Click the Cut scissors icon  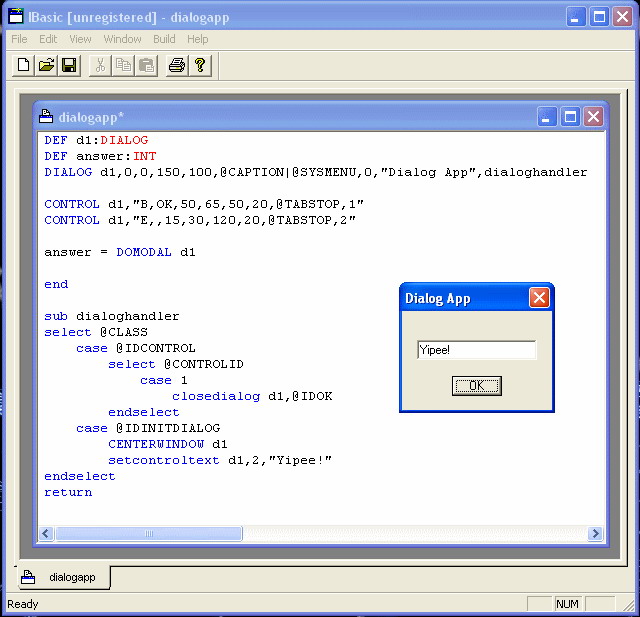(100, 65)
